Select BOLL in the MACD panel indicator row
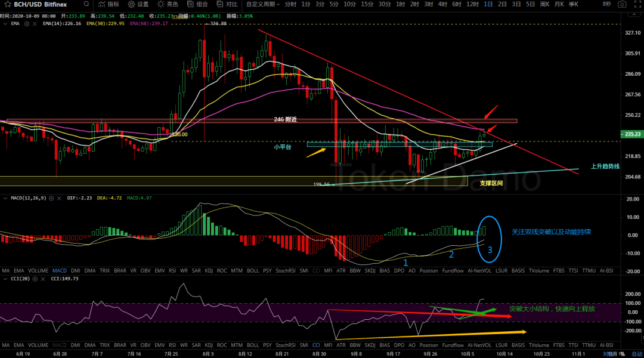 (x=253, y=270)
